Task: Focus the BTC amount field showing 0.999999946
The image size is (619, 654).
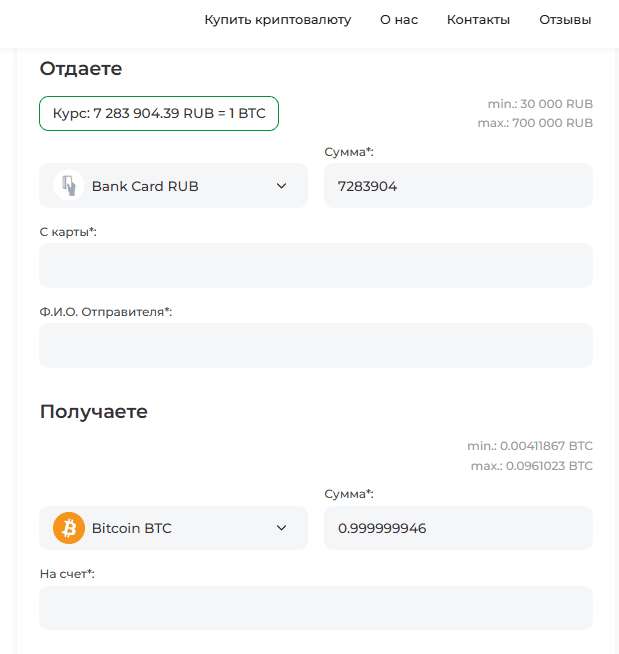Action: tap(458, 528)
